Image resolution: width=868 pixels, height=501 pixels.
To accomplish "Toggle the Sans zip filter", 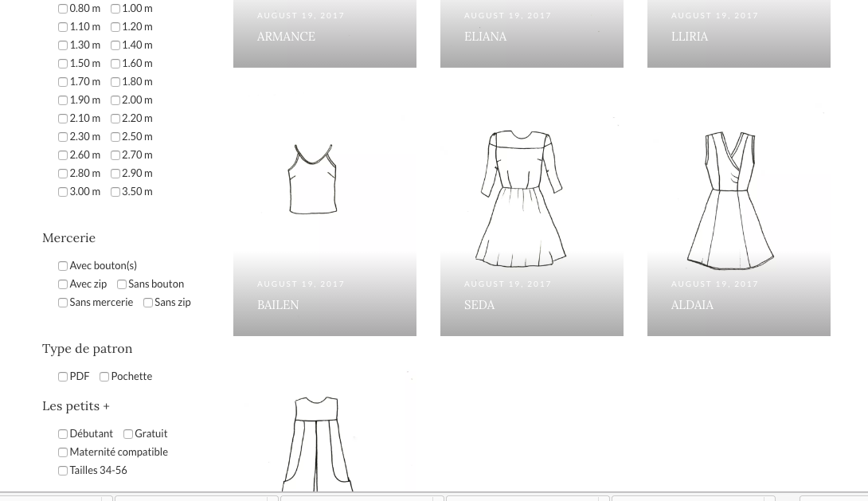I will (148, 303).
